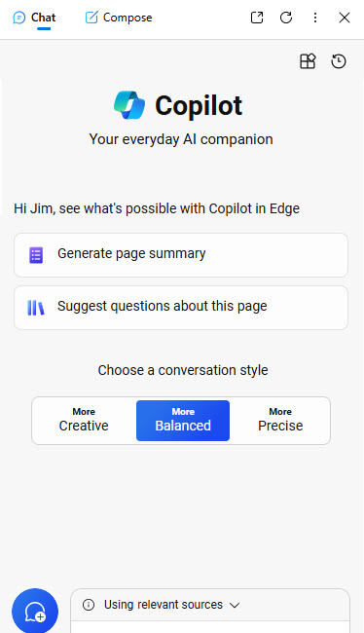Open Copilot in a new tab
The width and height of the screenshot is (364, 633).
tap(257, 18)
